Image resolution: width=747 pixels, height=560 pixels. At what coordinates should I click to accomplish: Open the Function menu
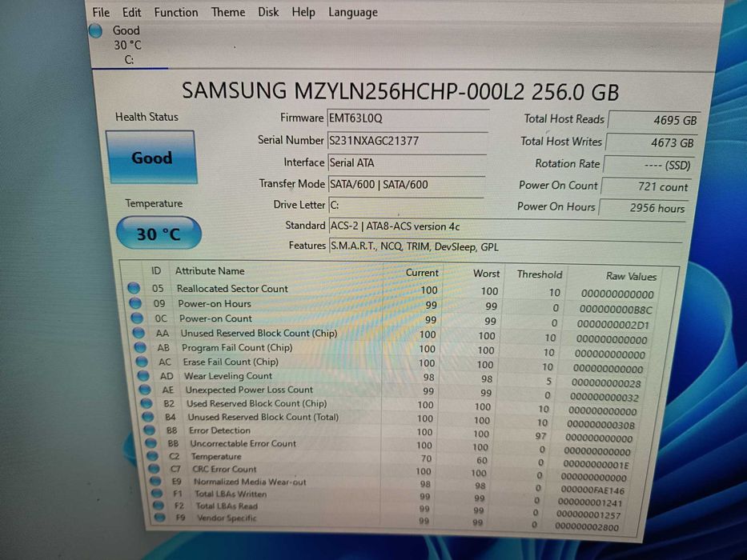click(176, 12)
